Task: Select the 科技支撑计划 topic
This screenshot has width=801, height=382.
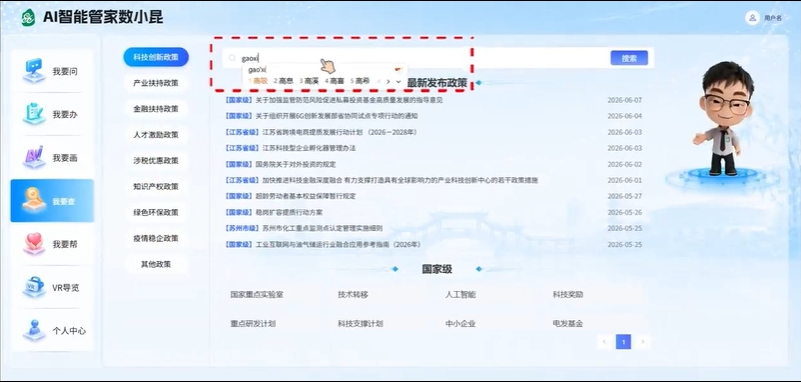Action: pos(360,323)
